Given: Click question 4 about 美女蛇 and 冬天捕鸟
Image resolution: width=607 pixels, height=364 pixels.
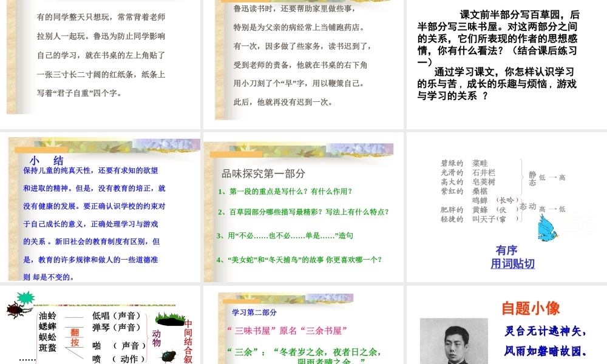Looking at the screenshot, I should [299, 260].
